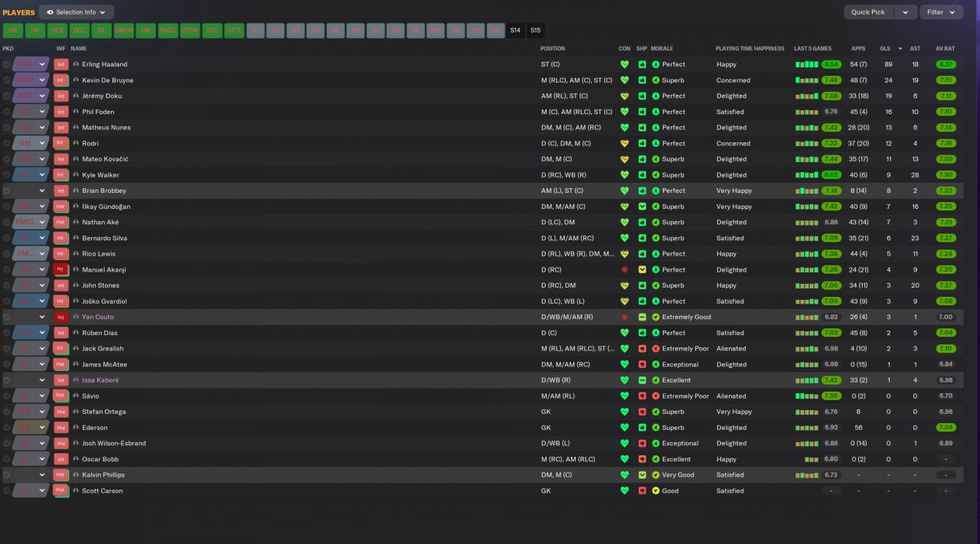Click Issa Kaboré's position text D/WB (R)
This screenshot has height=544, width=980.
click(x=556, y=380)
